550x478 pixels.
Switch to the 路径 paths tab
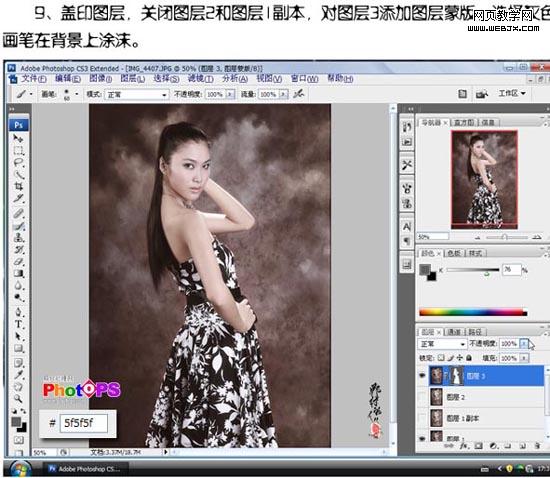tap(475, 332)
